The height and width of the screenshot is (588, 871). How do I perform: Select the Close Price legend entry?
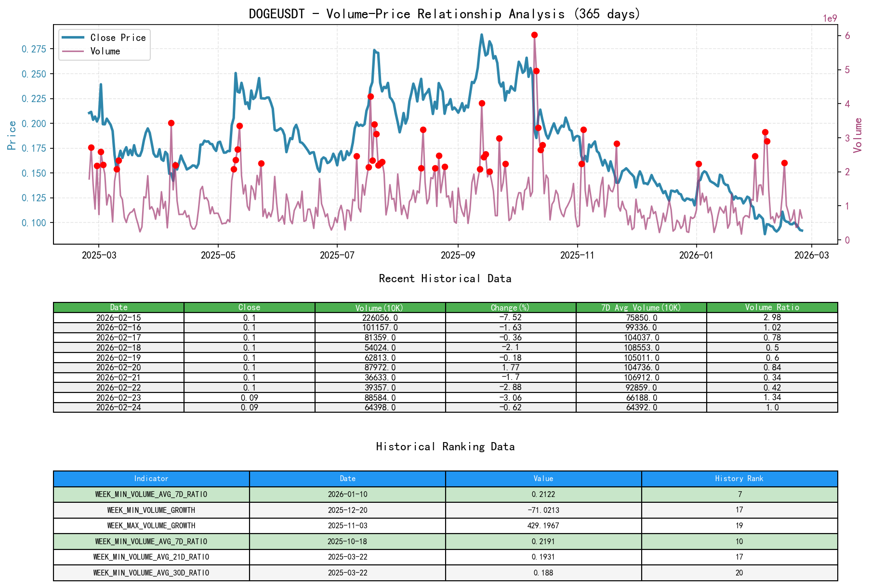117,38
